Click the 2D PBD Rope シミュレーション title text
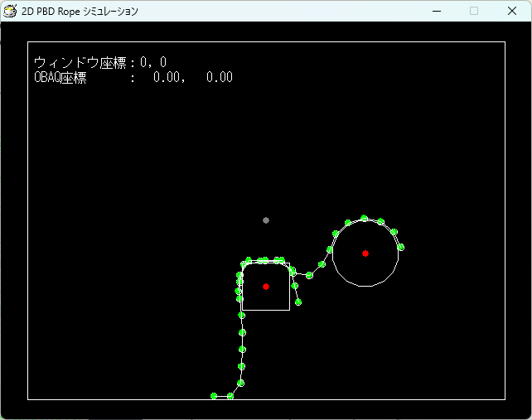This screenshot has width=532, height=420. (80, 12)
